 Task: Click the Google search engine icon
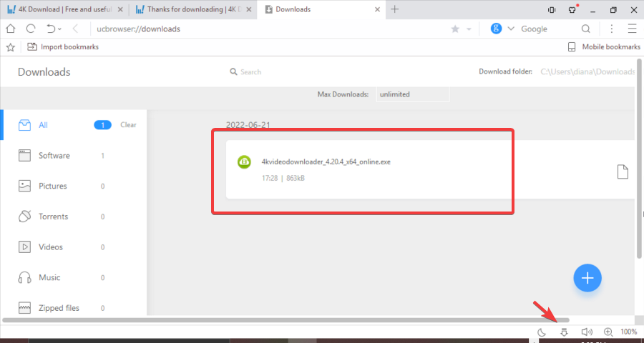496,29
